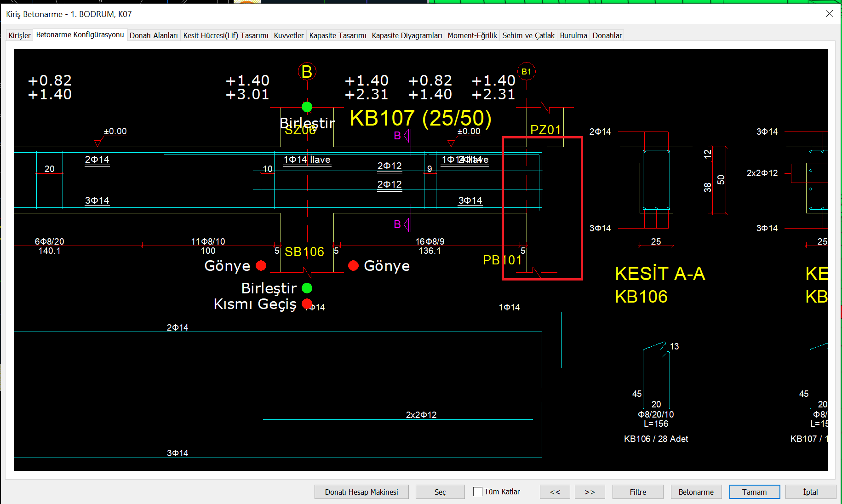Open the Kesit Hücresi(Lif) Tasarımı tab
Image resolution: width=842 pixels, height=504 pixels.
click(226, 35)
